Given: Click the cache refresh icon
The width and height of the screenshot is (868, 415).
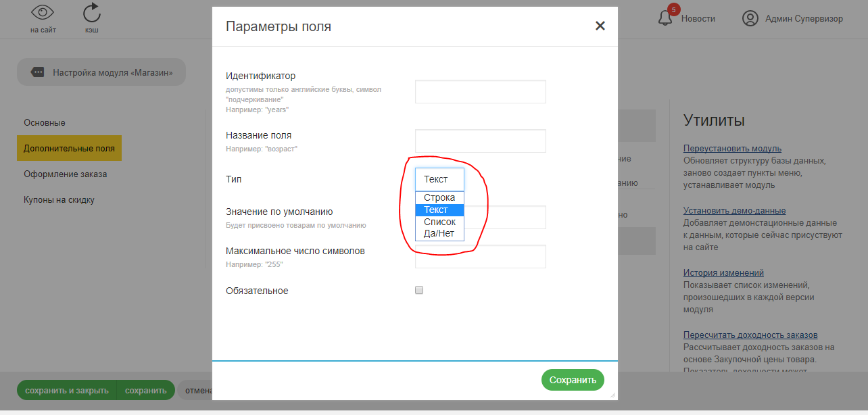Looking at the screenshot, I should click(x=91, y=13).
